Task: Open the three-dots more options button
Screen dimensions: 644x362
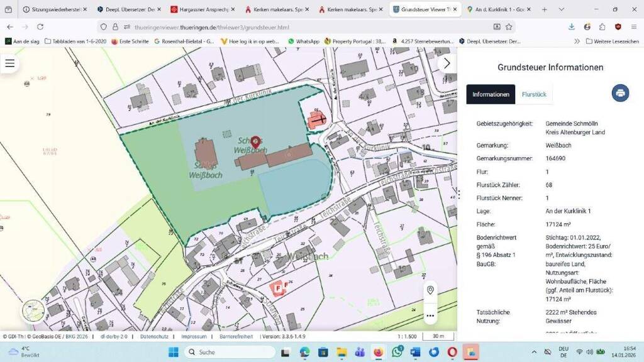Action: click(430, 315)
